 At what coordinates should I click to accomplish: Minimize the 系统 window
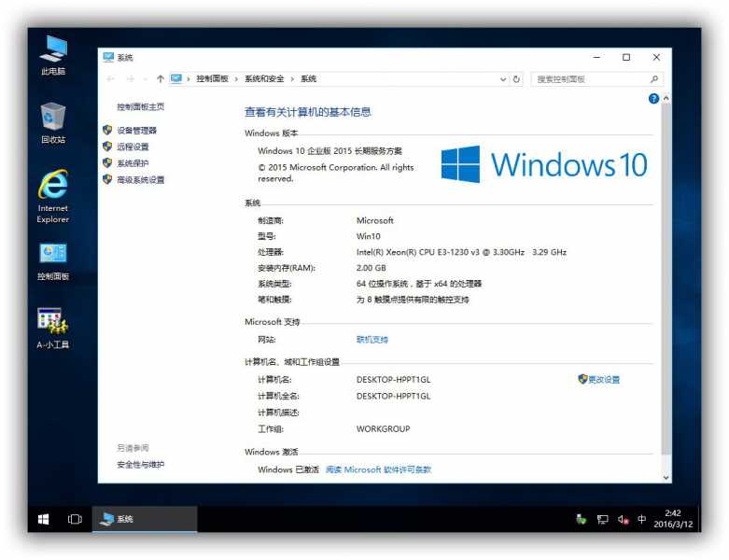597,57
